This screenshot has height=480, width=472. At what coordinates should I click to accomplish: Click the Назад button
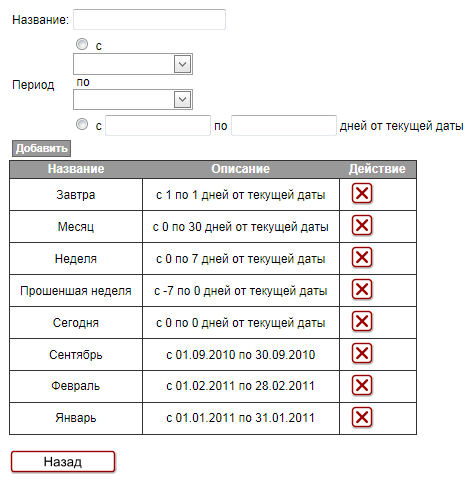click(x=63, y=462)
